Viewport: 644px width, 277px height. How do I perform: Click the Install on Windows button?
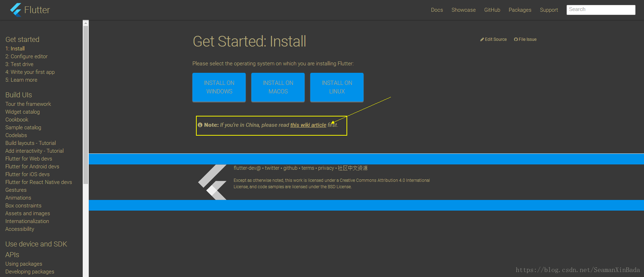point(219,87)
